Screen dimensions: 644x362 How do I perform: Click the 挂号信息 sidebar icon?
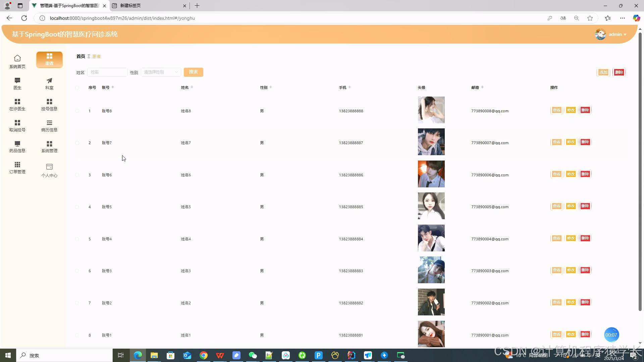49,102
